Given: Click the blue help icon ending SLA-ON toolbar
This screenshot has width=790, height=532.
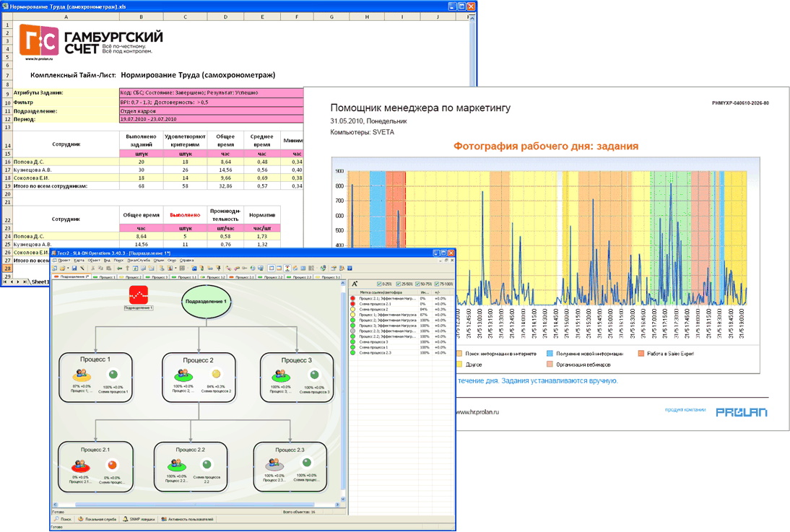Looking at the screenshot, I should coord(350,269).
